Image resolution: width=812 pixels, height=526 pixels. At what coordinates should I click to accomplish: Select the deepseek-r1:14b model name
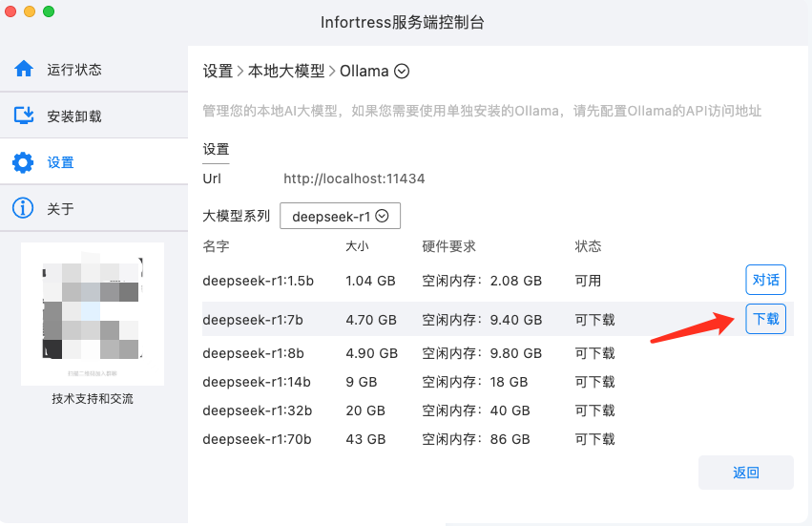(x=257, y=382)
